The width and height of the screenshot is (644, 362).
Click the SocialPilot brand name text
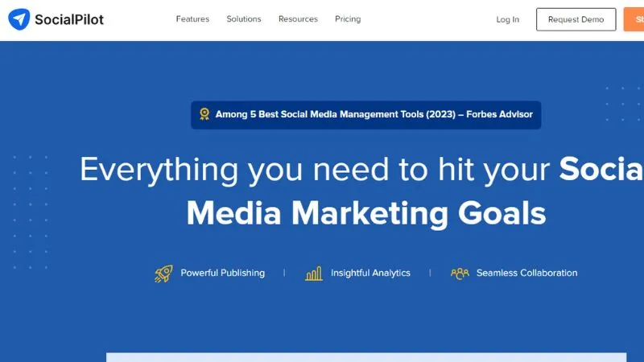click(69, 19)
